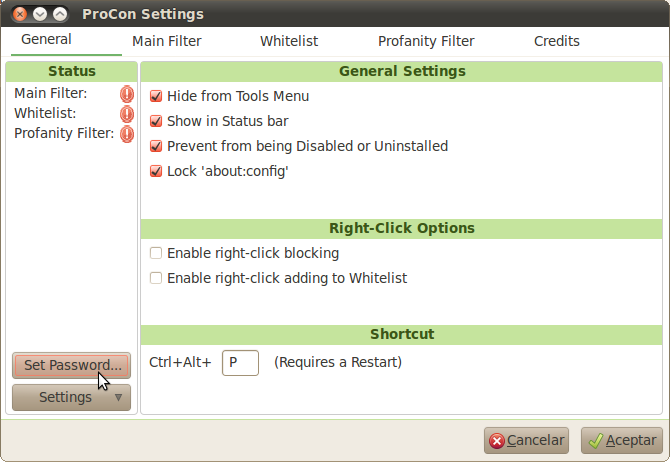Image resolution: width=670 pixels, height=462 pixels.
Task: Click the red X icon on Cancelar
Action: pyautogui.click(x=497, y=441)
